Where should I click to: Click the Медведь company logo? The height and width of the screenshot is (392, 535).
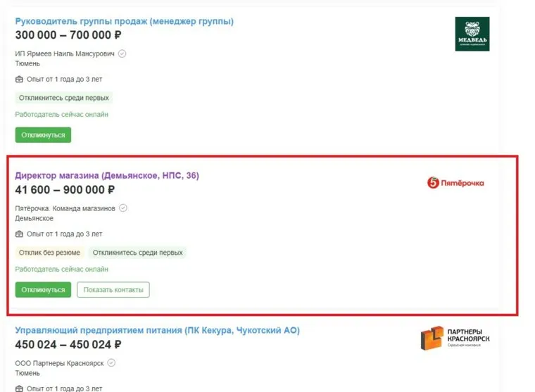tap(472, 34)
